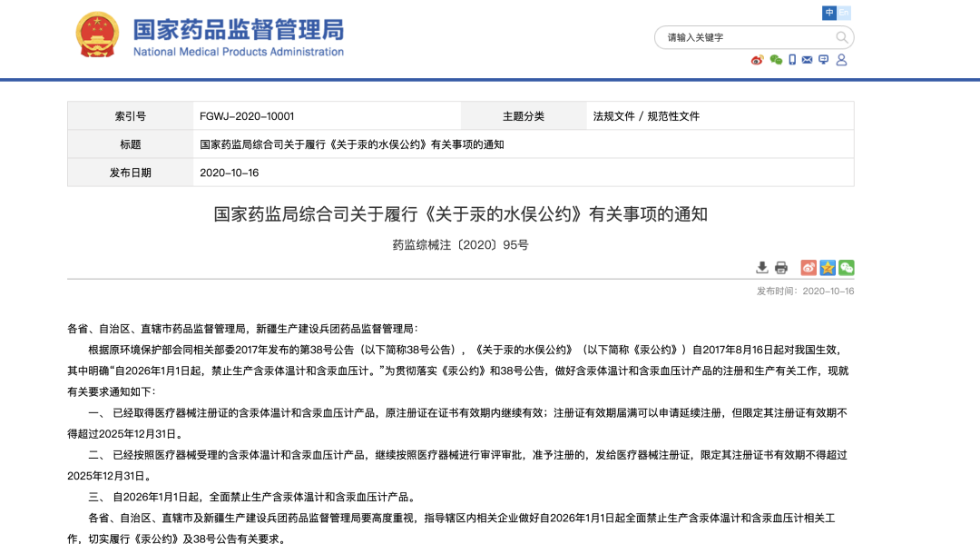Share article to Weibo via red square icon
Viewport: 980px width, 544px height.
coord(808,267)
